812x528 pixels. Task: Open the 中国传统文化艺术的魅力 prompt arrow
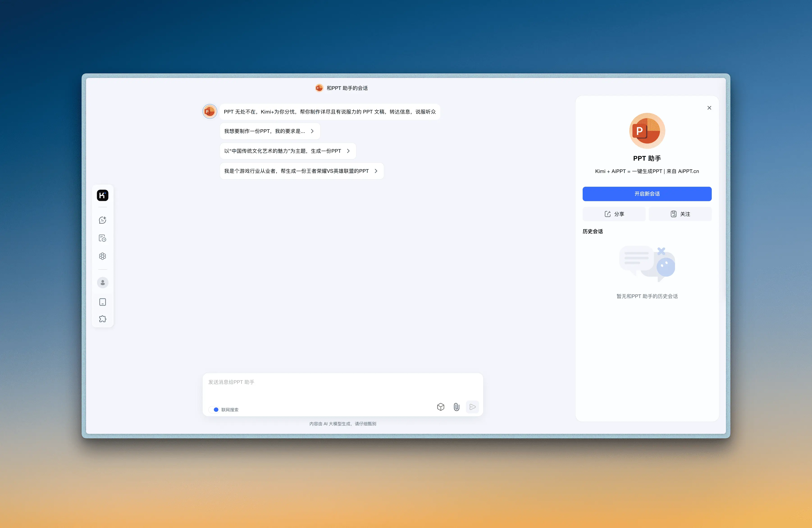coord(348,151)
